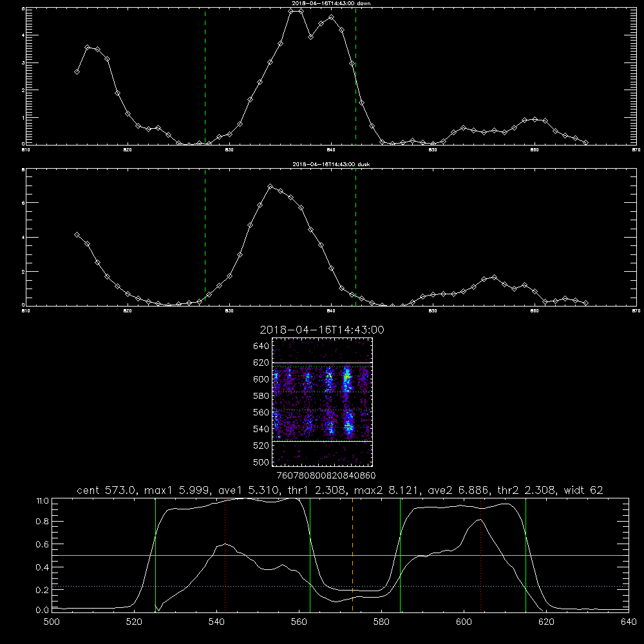Select the 'widt 62' value in stats line
The height and width of the screenshot is (644, 644).
583,490
